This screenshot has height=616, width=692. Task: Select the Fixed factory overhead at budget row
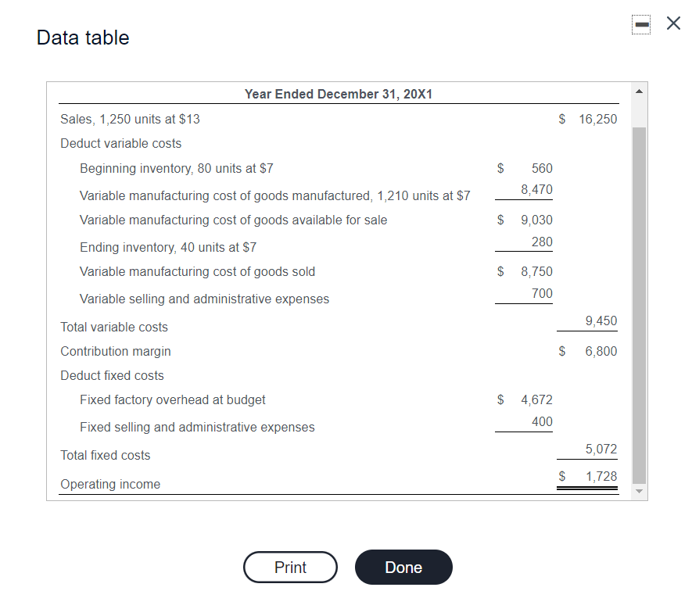(x=173, y=399)
